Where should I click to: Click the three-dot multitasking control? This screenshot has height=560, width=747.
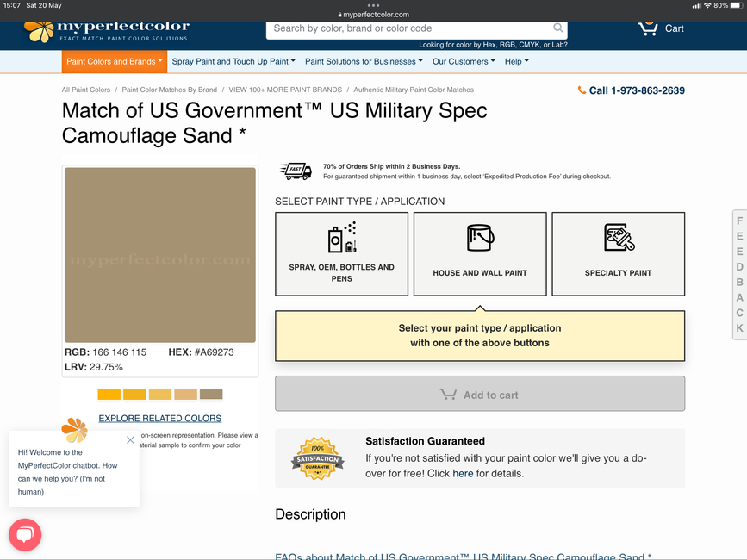click(374, 5)
